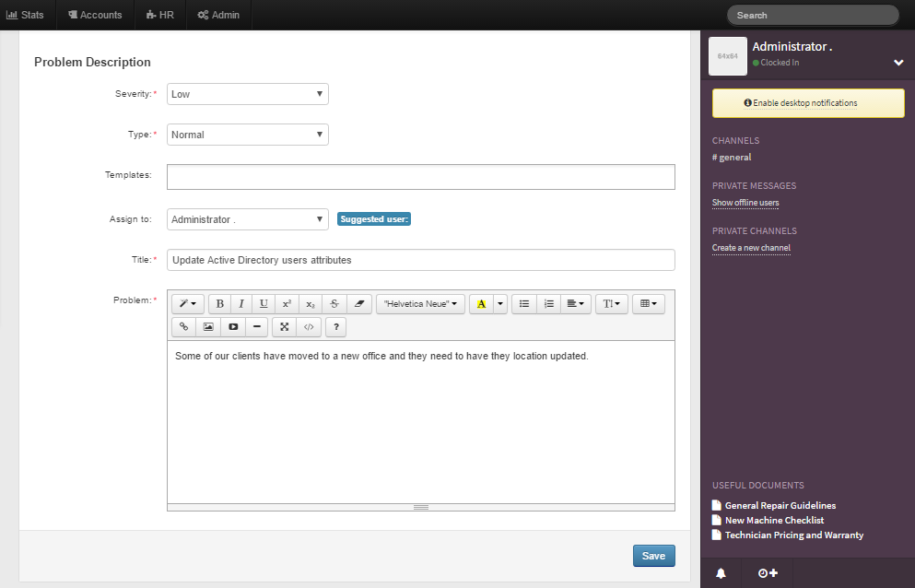
Task: Toggle italic text formatting
Action: pos(241,303)
